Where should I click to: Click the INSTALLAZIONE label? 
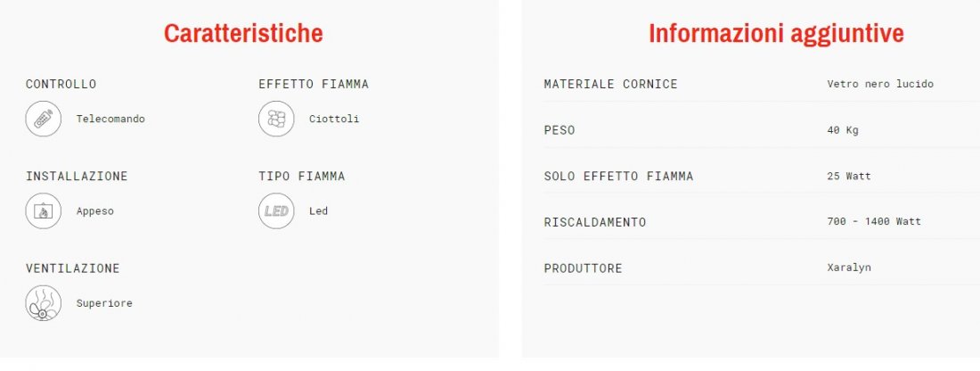(x=77, y=176)
